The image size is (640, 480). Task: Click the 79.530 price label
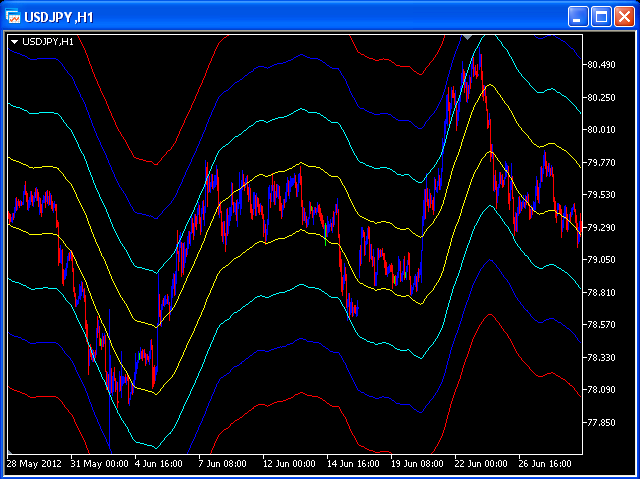tap(602, 195)
